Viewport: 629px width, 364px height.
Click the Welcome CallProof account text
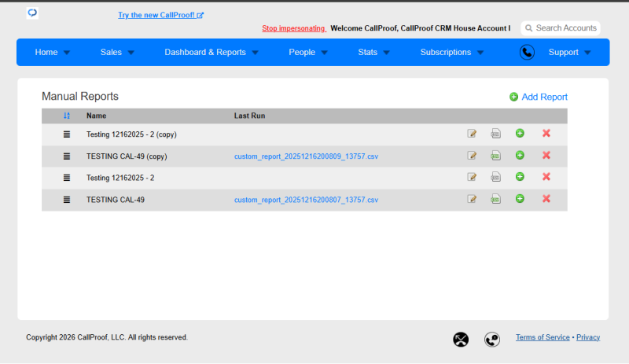coord(421,28)
